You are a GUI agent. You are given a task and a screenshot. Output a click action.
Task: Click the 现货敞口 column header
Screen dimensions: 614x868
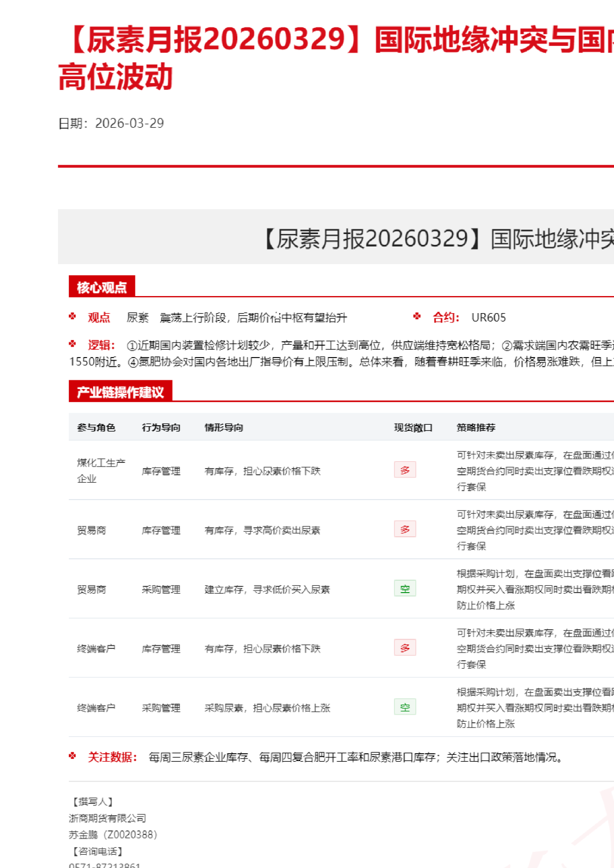(413, 427)
